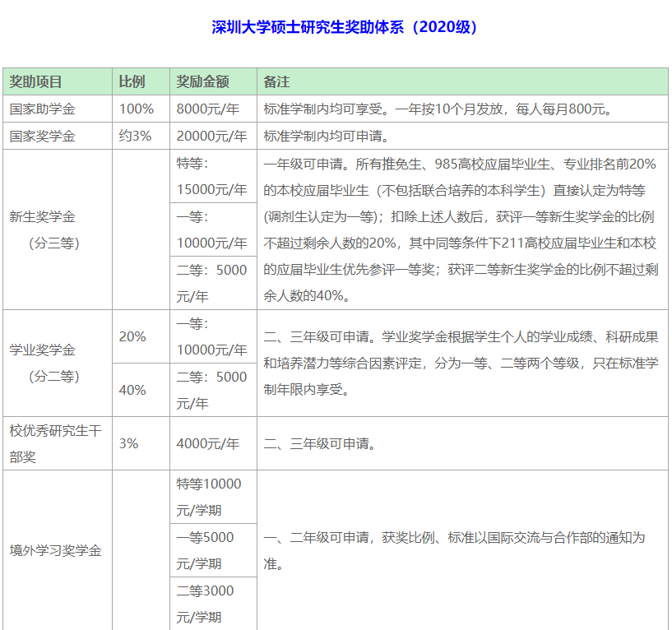Screen dimensions: 672x630
Task: Click the 学业奖学金（分二等）cell
Action: [58, 363]
